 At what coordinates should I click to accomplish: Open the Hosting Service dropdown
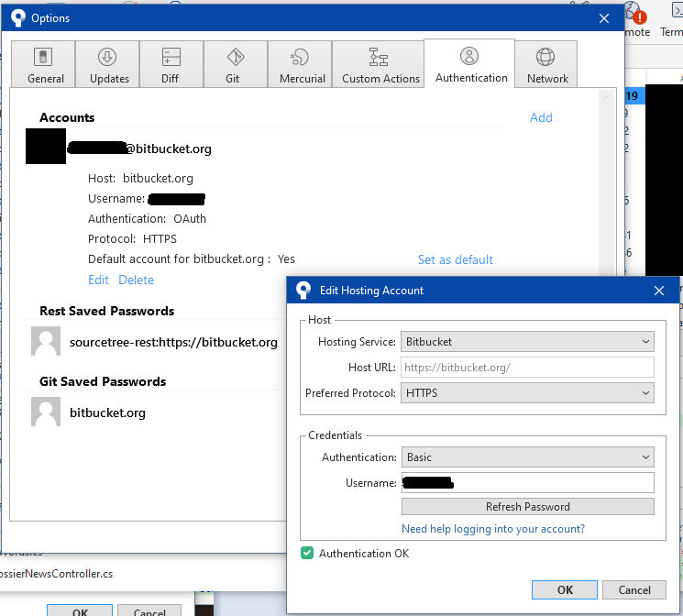527,342
